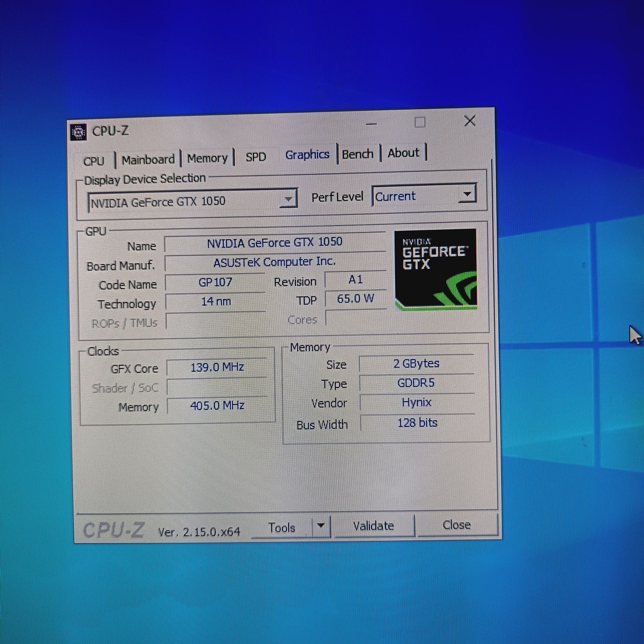The width and height of the screenshot is (644, 644).
Task: Click the Ver. 2.15.0.x64 version text
Action: coord(199,532)
